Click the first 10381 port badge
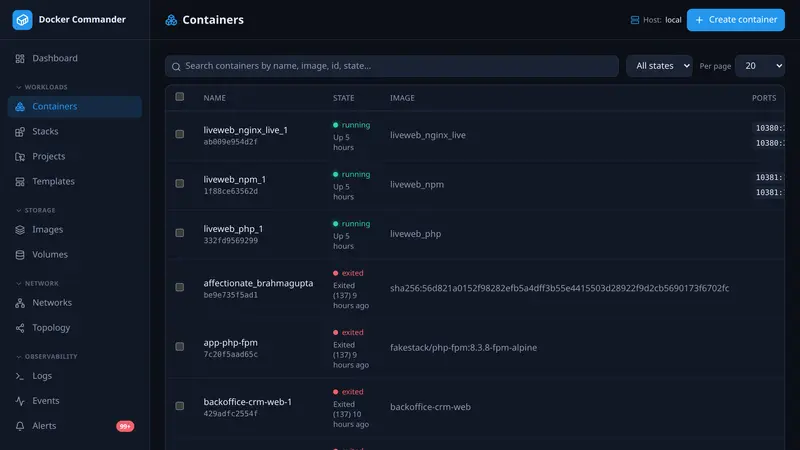Image resolution: width=800 pixels, height=450 pixels. [x=768, y=178]
